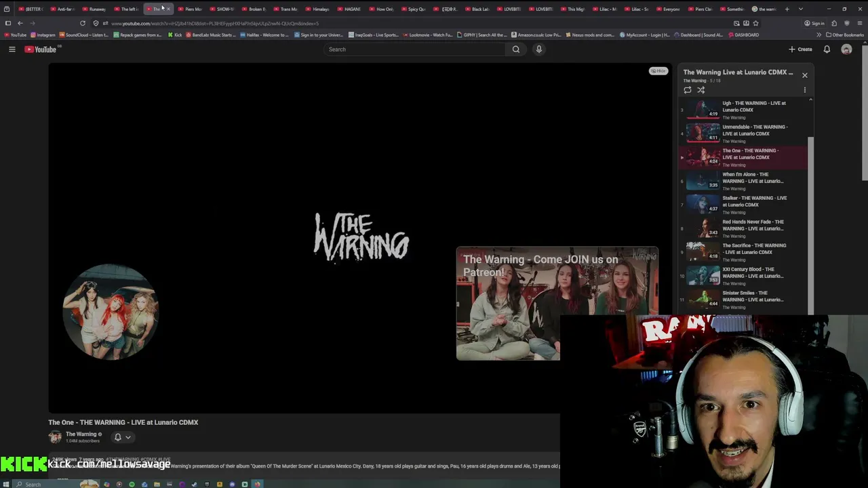Screen dimensions: 868x488
Task: Toggle shuffle playlist
Action: [701, 90]
